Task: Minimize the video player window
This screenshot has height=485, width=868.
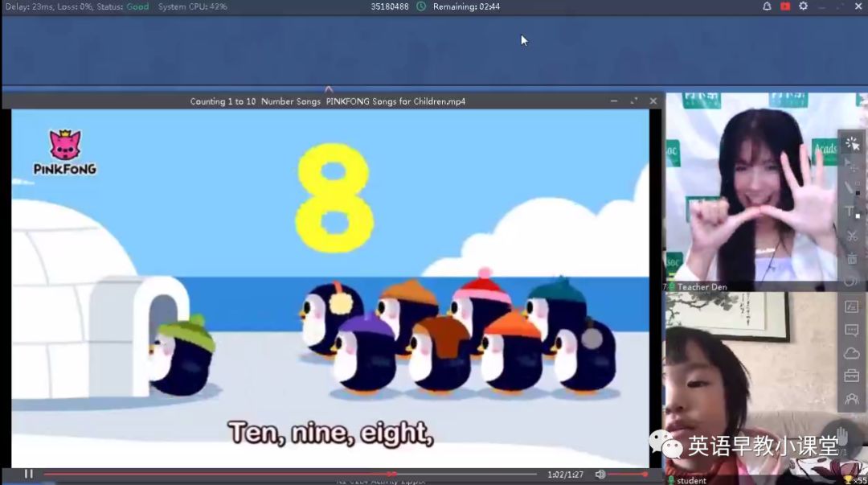Action: point(614,101)
